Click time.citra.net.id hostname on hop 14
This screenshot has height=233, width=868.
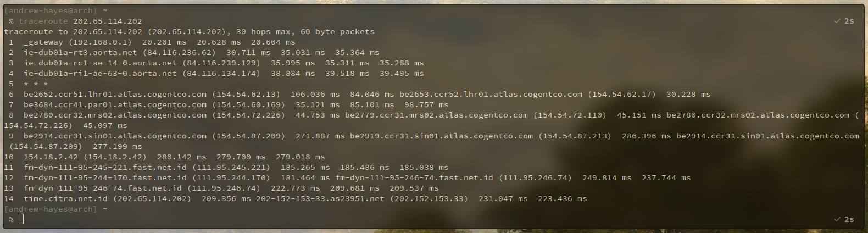click(x=65, y=198)
